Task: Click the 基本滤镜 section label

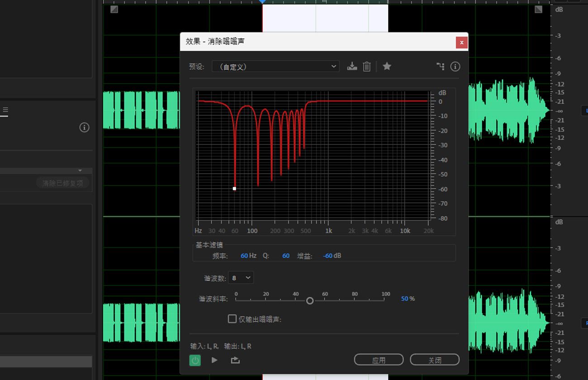Action: coord(209,245)
